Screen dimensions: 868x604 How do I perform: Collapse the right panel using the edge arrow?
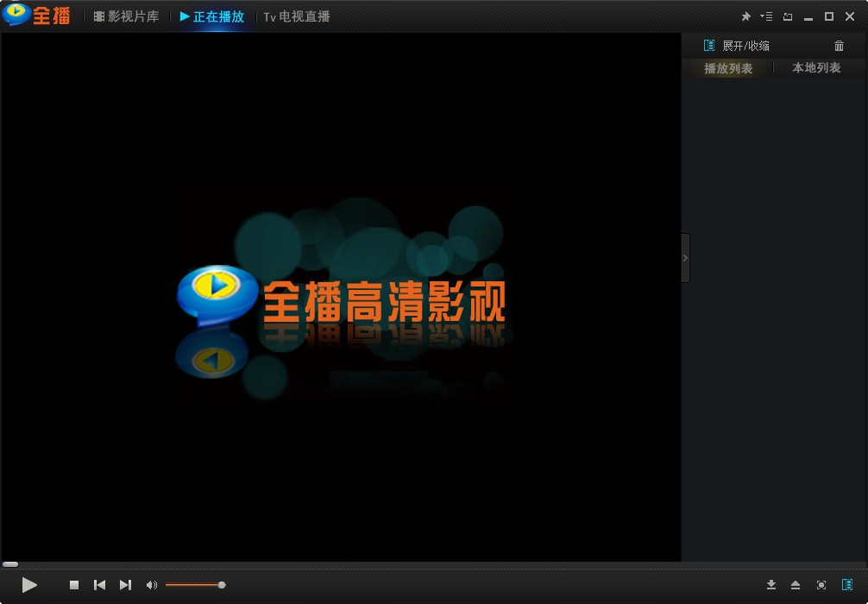pyautogui.click(x=685, y=257)
